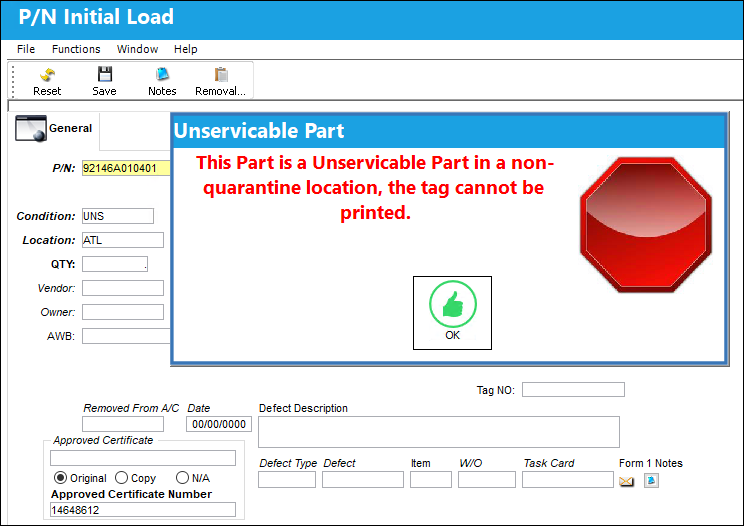The height and width of the screenshot is (526, 744).
Task: Click the Approved Certificate Number field
Action: 143,509
